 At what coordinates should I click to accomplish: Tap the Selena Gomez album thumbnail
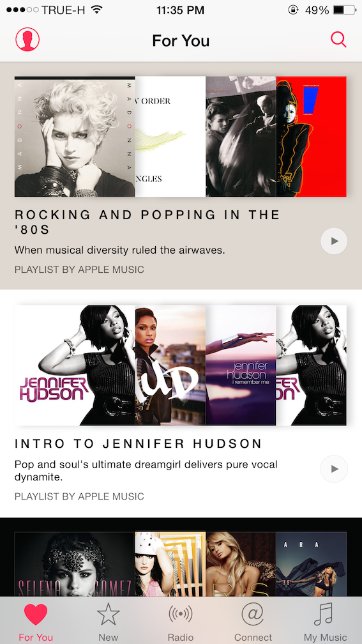click(75, 564)
